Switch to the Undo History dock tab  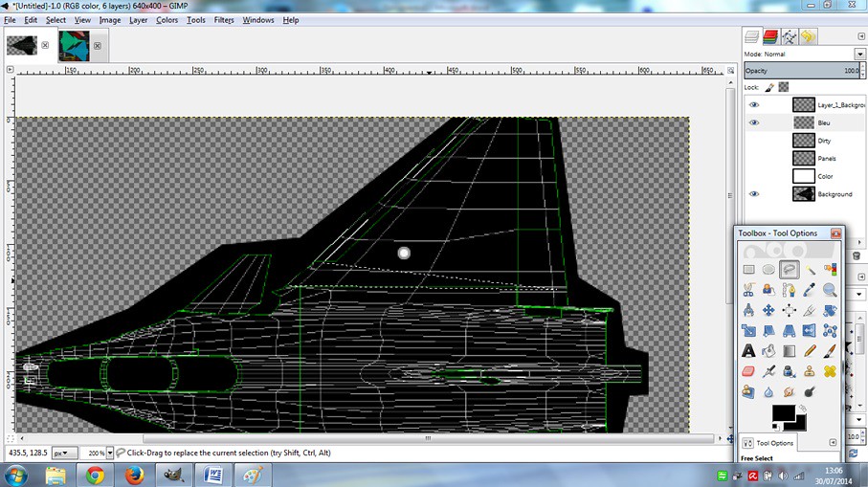tap(808, 36)
